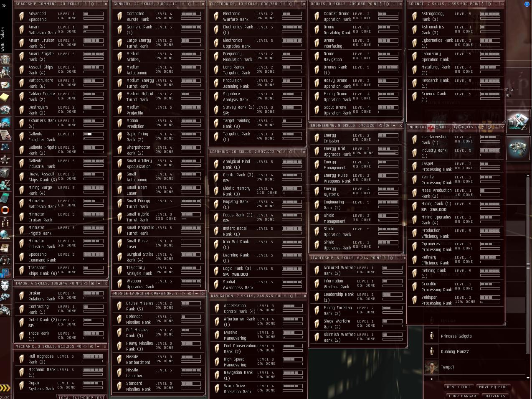Open the star map icon in the sidebar
Screen dimensions: 532x399
click(x=5, y=147)
